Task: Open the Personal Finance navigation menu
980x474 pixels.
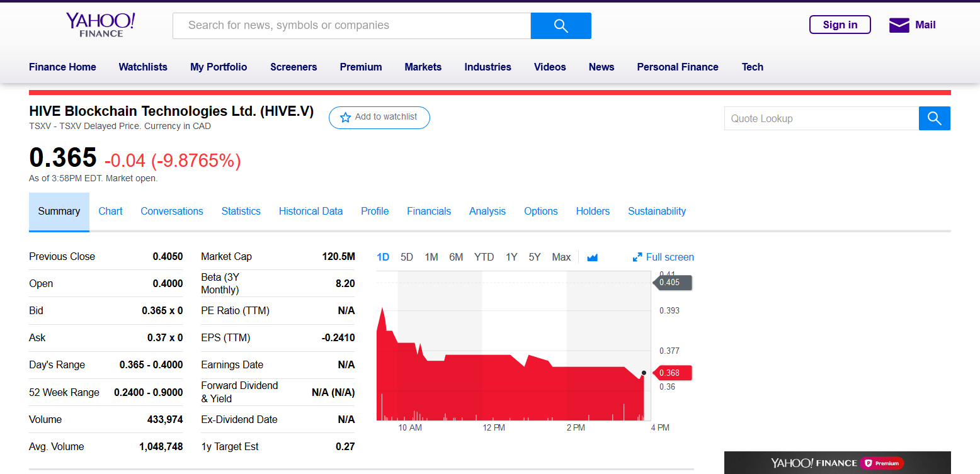Action: point(677,67)
